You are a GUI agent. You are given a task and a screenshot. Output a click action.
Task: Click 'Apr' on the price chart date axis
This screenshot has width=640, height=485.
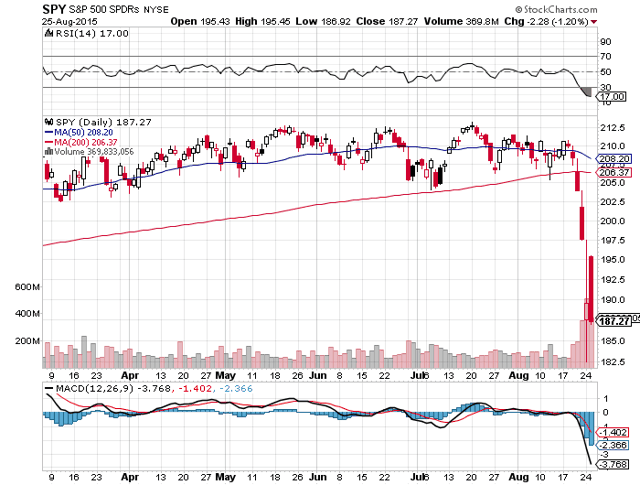(130, 376)
